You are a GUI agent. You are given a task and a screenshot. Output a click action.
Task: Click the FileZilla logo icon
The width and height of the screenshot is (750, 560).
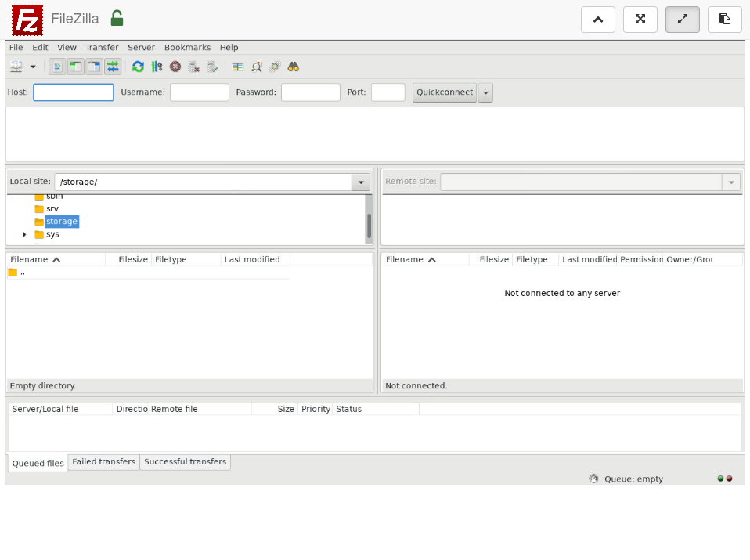coord(27,20)
